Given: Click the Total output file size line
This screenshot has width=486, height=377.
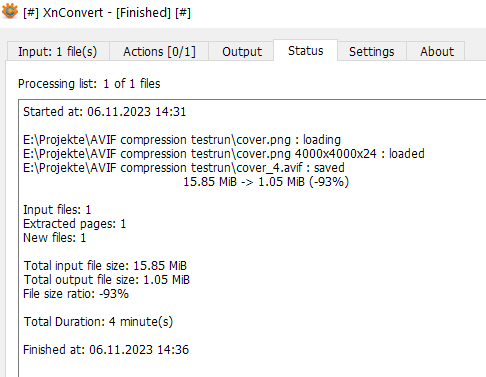Looking at the screenshot, I should (x=106, y=280).
